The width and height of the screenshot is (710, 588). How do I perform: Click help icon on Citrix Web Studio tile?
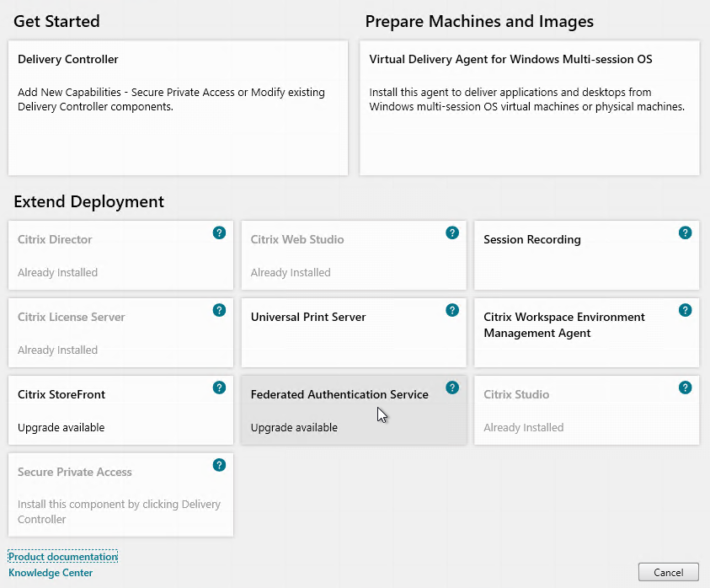452,233
